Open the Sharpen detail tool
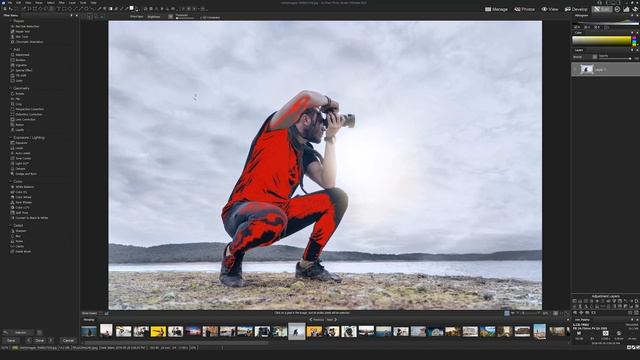This screenshot has height=360, width=640. pos(20,231)
